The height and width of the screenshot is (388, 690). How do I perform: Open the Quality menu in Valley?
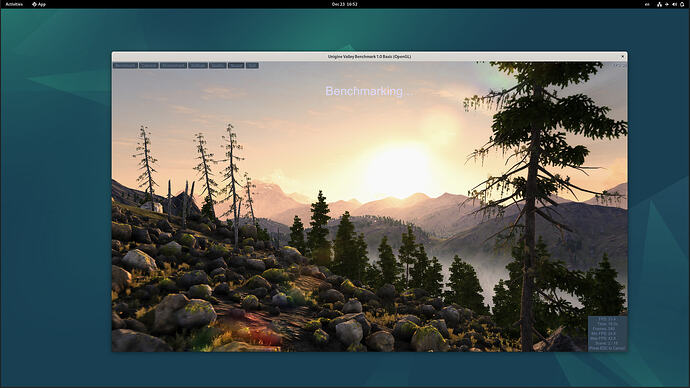(218, 66)
